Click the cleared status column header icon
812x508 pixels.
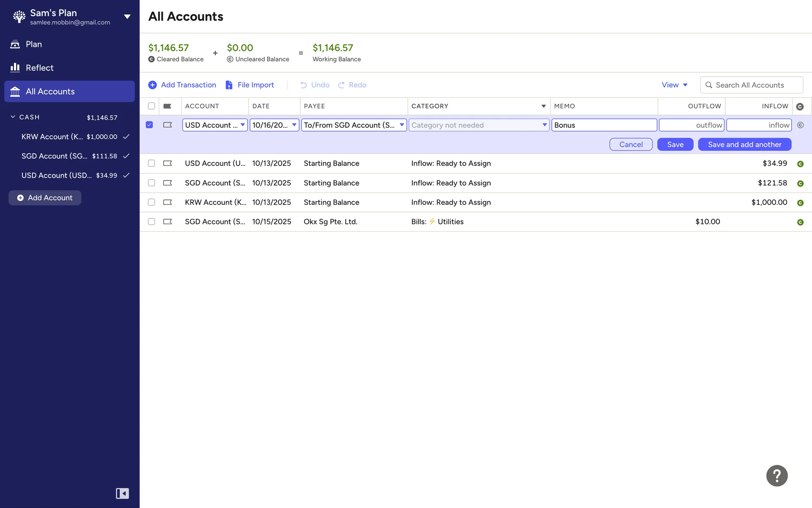pyautogui.click(x=801, y=106)
